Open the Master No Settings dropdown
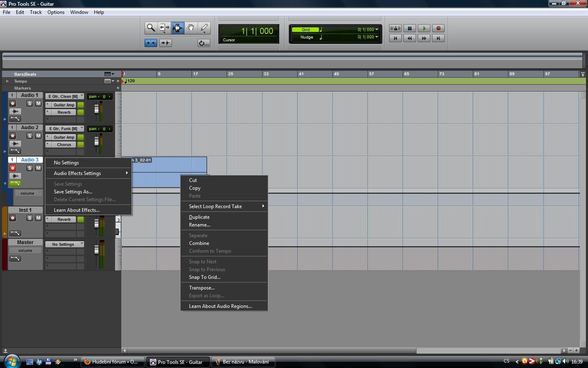Image resolution: width=588 pixels, height=368 pixels. pyautogui.click(x=65, y=244)
